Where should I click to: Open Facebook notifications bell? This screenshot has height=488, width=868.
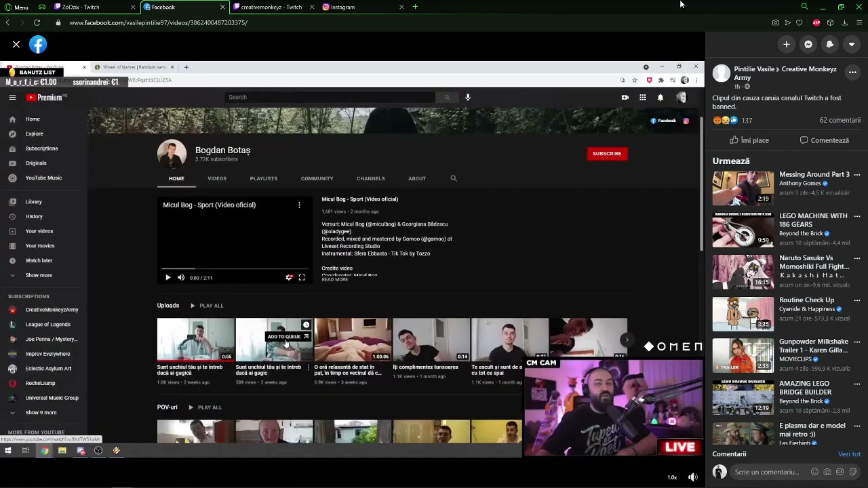click(830, 45)
